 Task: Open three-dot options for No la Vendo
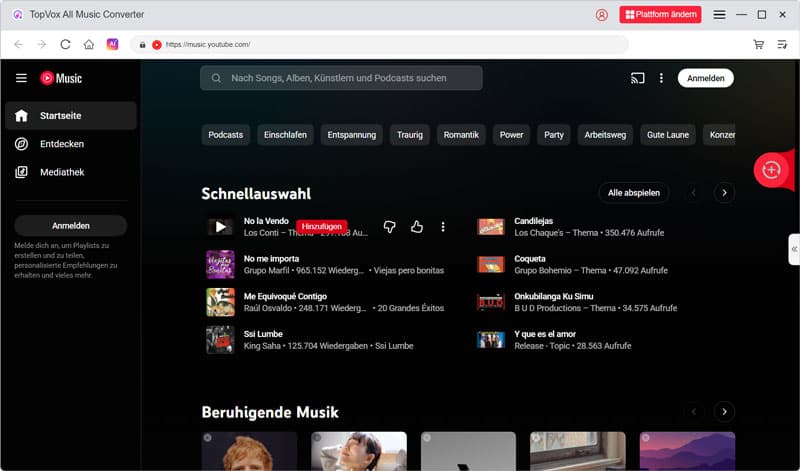click(x=443, y=227)
